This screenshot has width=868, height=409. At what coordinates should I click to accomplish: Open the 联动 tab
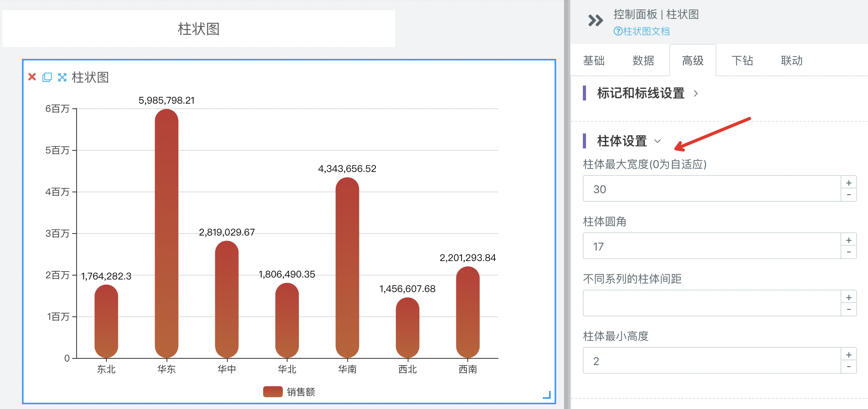click(x=792, y=60)
